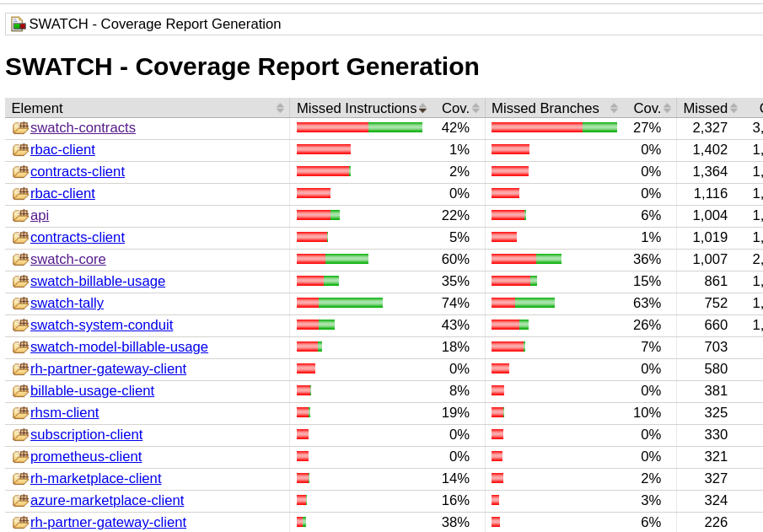Click the package icon next to rhsm-client

tap(20, 413)
